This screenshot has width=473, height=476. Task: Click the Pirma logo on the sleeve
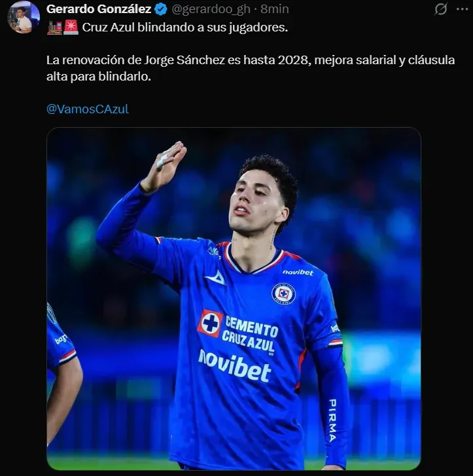(x=332, y=419)
